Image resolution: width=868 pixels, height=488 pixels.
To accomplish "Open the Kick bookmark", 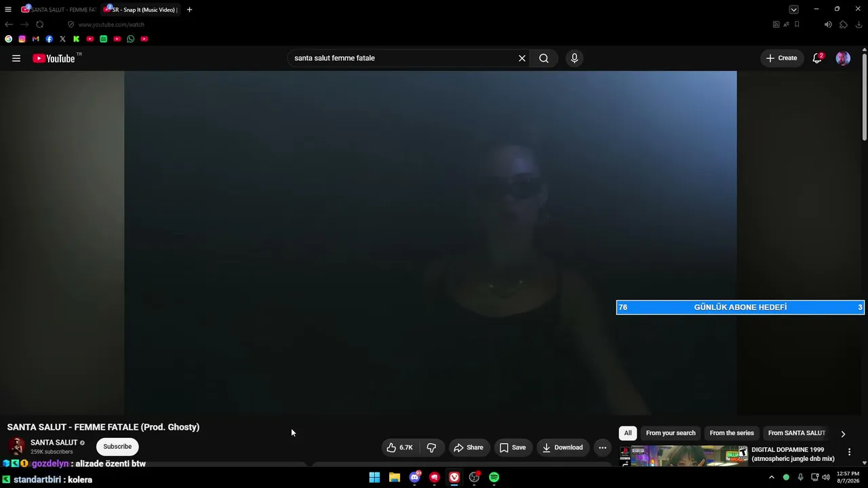I will coord(77,39).
